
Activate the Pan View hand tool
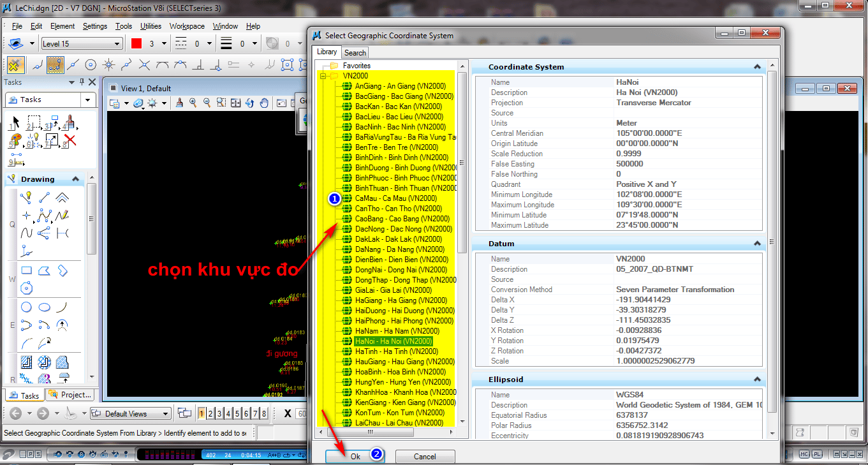263,103
